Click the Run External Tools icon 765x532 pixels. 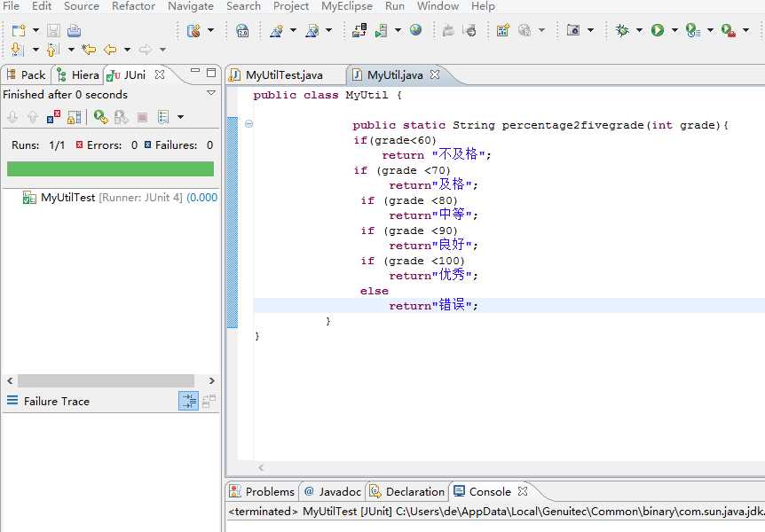tap(729, 30)
